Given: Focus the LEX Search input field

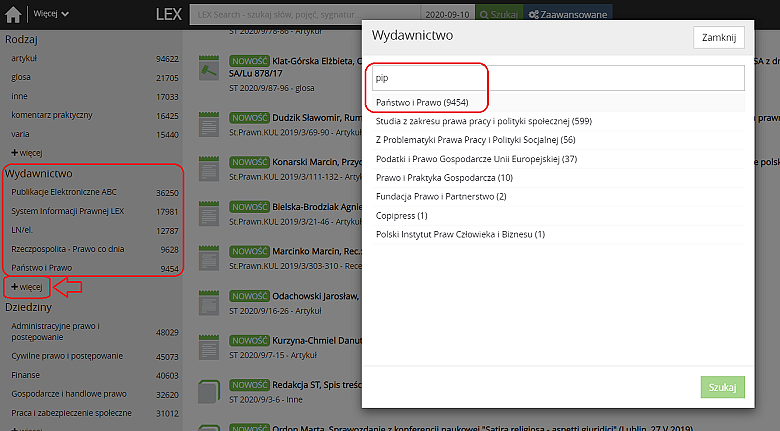Looking at the screenshot, I should 304,14.
